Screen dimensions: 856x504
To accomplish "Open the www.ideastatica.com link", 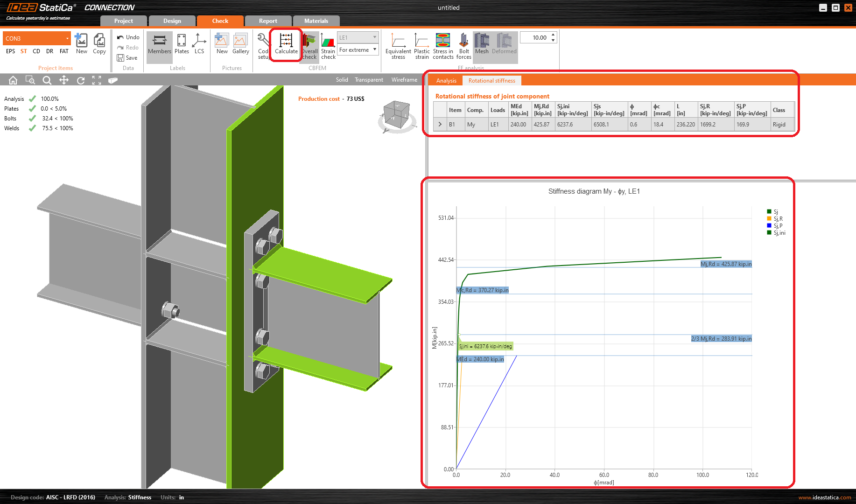I will (824, 497).
